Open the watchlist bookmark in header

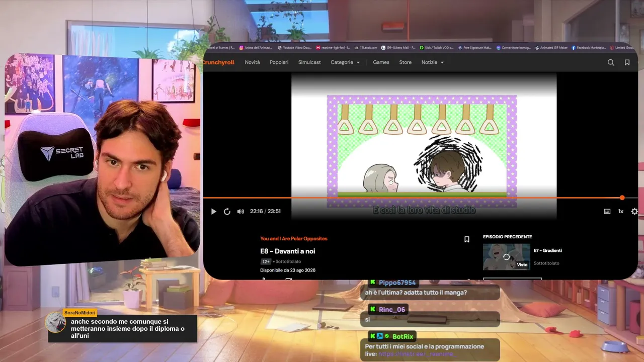[x=627, y=62]
